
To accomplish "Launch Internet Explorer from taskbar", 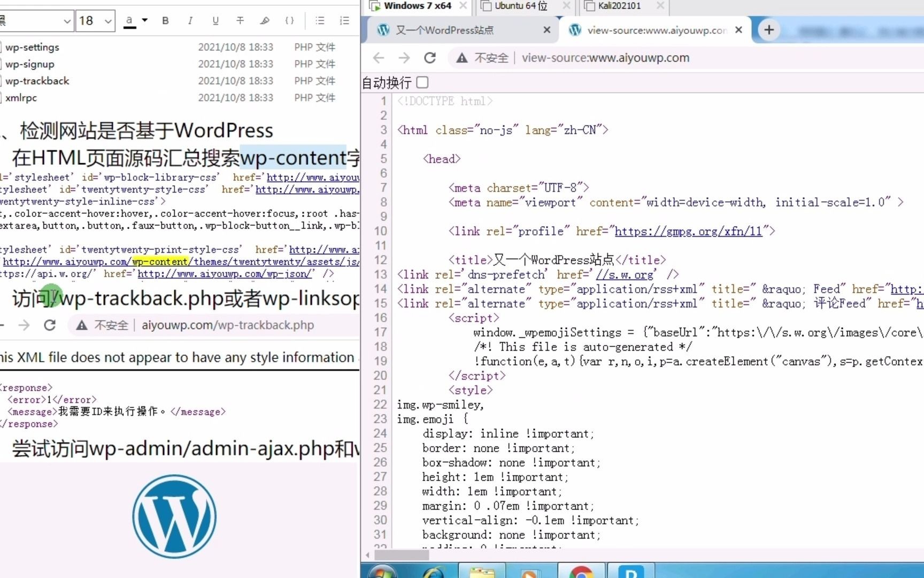I will (x=434, y=573).
